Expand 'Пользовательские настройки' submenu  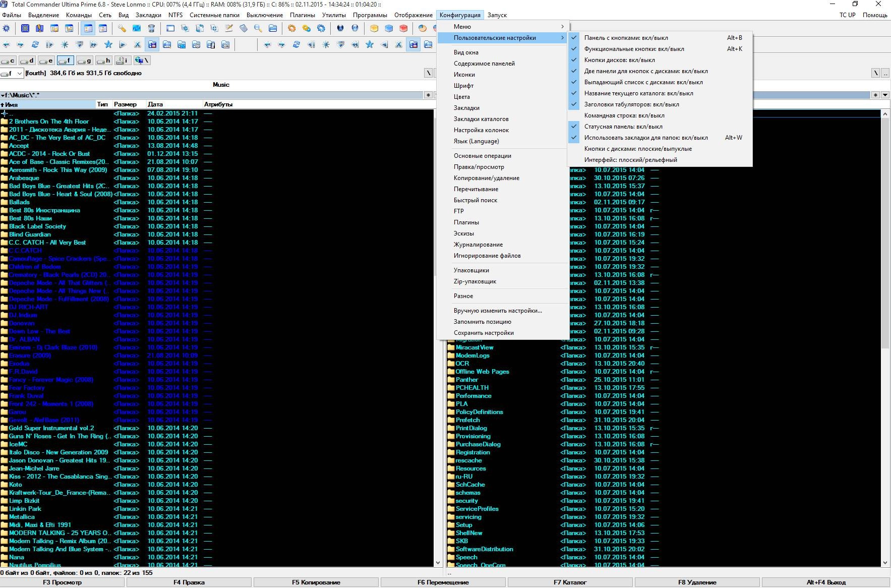tap(503, 38)
